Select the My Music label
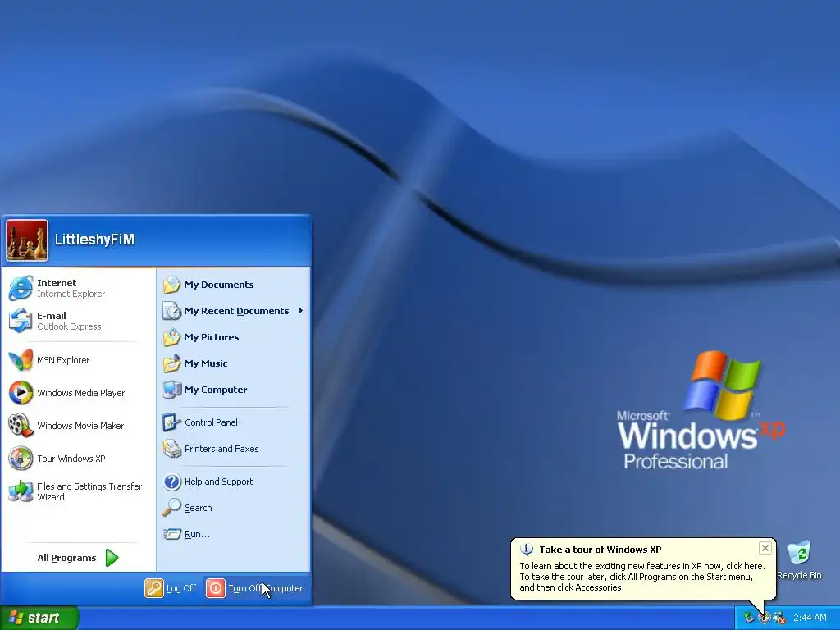The width and height of the screenshot is (840, 630). click(x=206, y=363)
